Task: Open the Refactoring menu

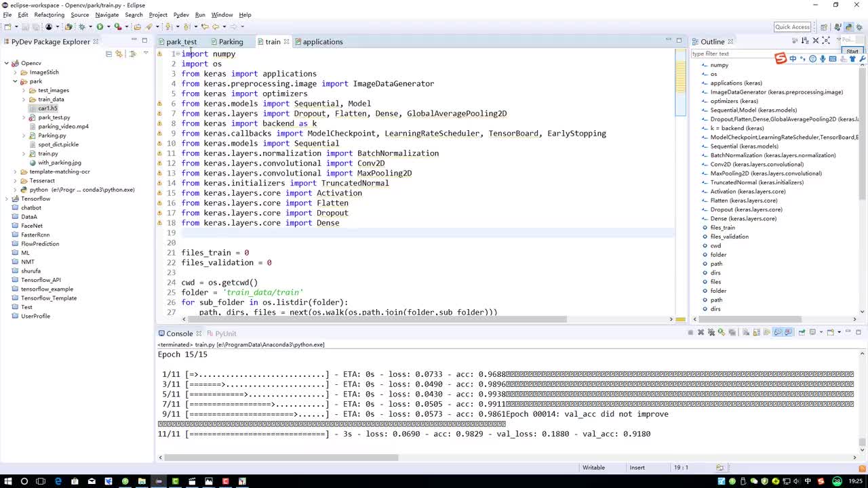Action: [49, 15]
